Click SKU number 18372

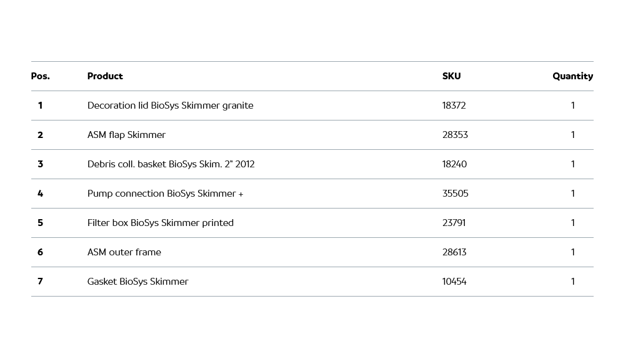pyautogui.click(x=454, y=106)
